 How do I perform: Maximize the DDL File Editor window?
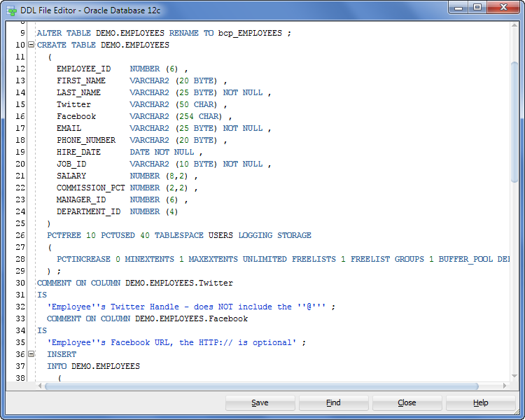click(x=477, y=8)
